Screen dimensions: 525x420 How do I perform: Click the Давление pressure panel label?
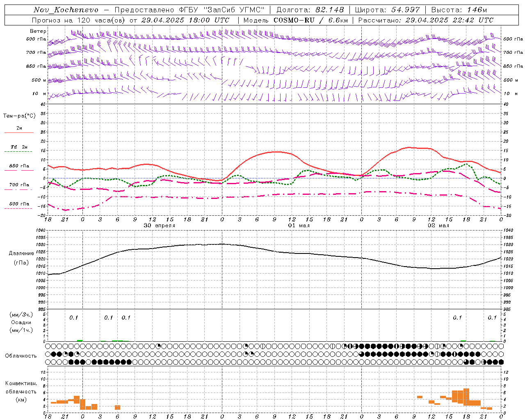coord(21,253)
